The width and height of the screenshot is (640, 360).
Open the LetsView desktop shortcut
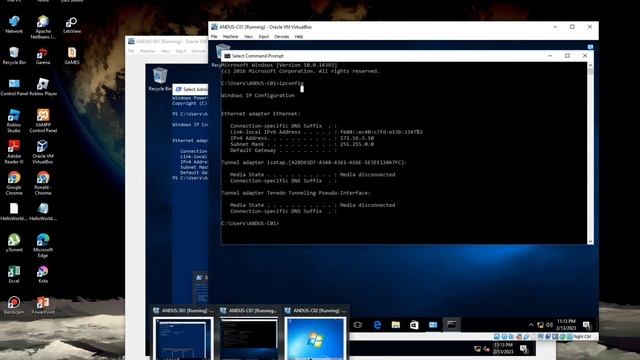(72, 24)
